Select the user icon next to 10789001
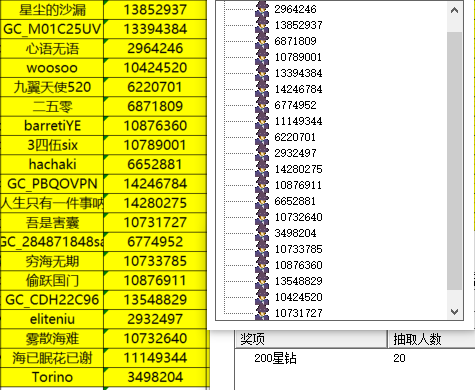Viewport: 475px width, 390px height. coord(262,57)
